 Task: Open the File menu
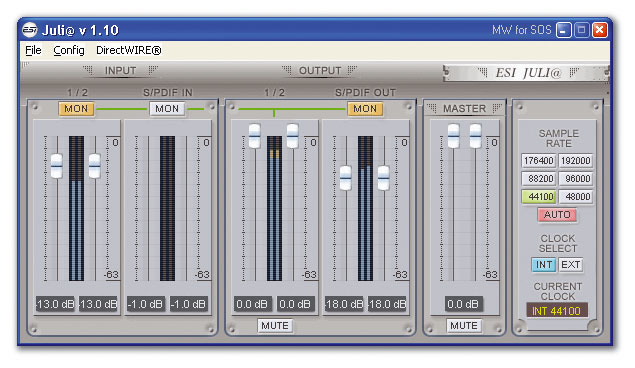[33, 50]
